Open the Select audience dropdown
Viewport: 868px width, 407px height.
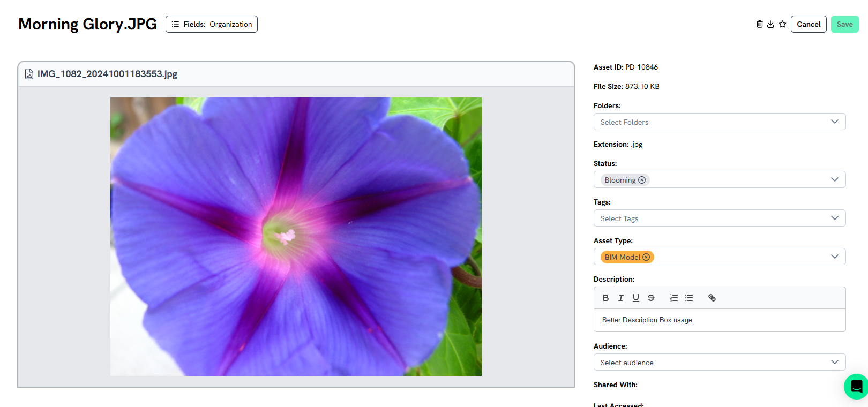click(720, 362)
